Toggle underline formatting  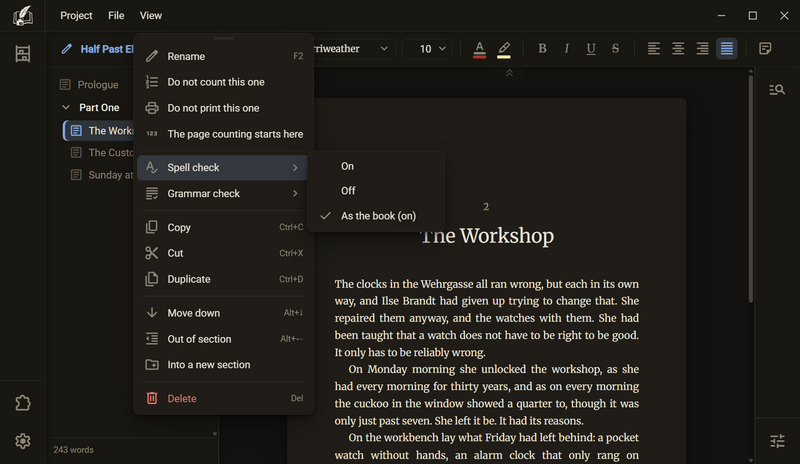[x=591, y=48]
